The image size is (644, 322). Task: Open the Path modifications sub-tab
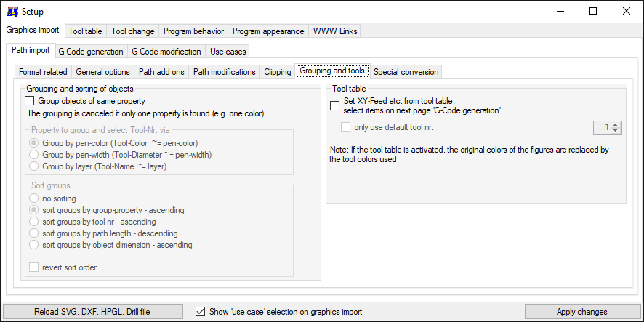pyautogui.click(x=225, y=72)
